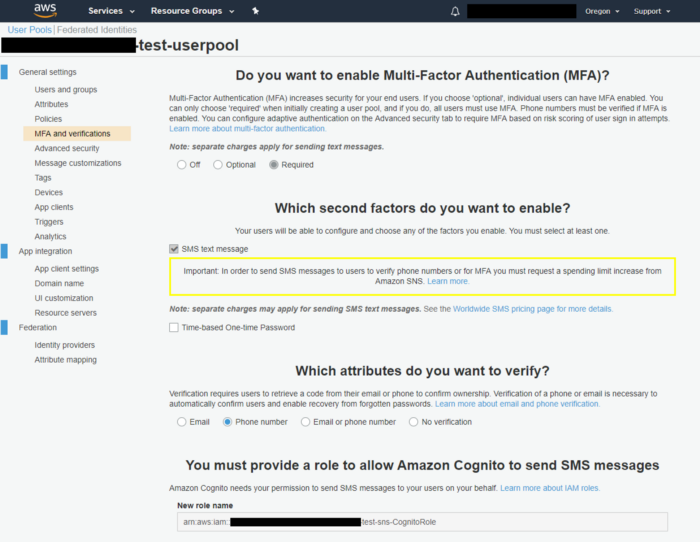Screen dimensions: 700x542
Task: Open App client settings in sidebar
Action: pos(67,269)
